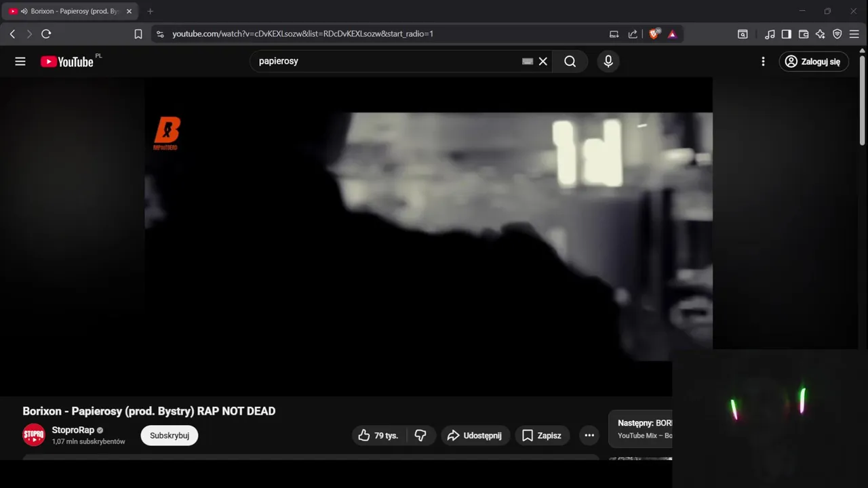Open site settings icon beside URL
The image size is (868, 488).
(x=159, y=34)
